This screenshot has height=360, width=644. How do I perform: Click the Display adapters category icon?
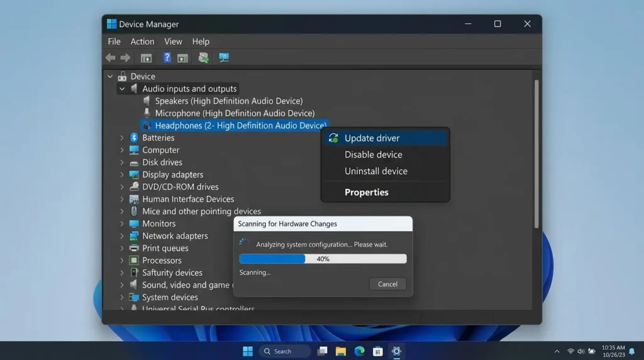(134, 175)
